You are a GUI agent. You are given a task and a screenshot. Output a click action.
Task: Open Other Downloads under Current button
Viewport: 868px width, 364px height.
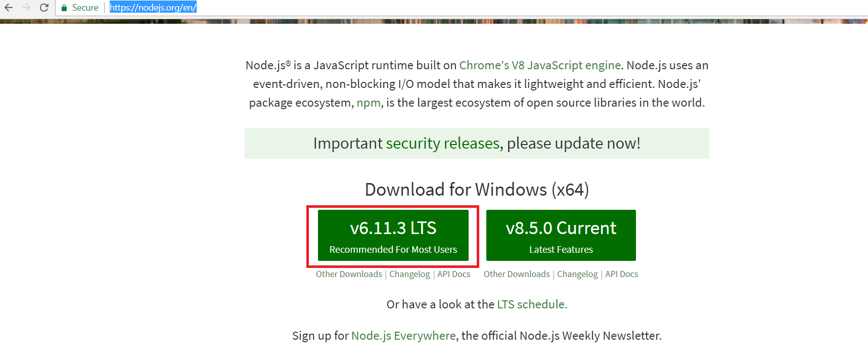pyautogui.click(x=517, y=274)
